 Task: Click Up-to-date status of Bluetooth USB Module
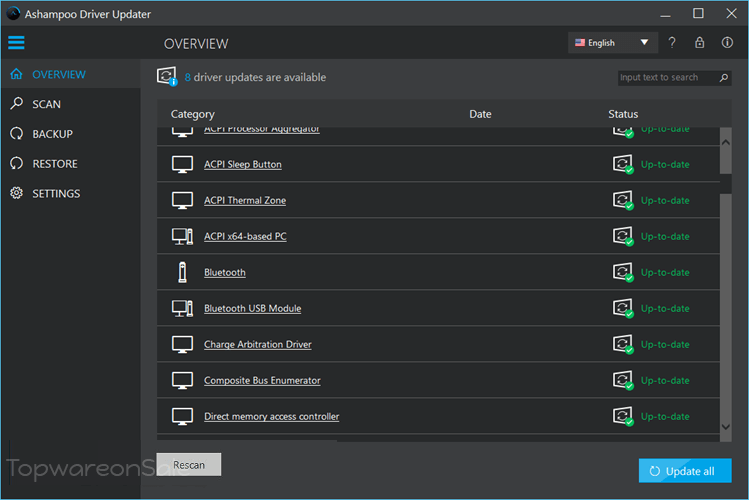[665, 309]
